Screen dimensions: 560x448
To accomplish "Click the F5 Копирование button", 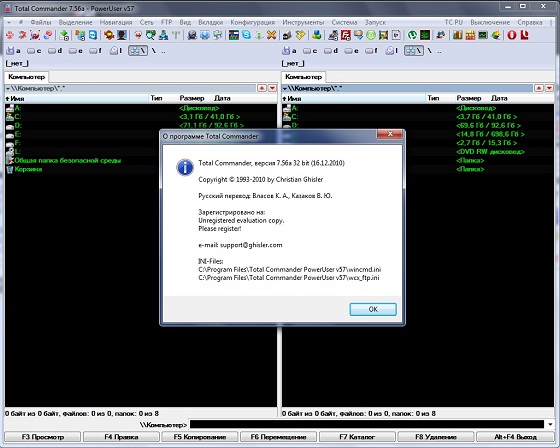I will click(200, 437).
